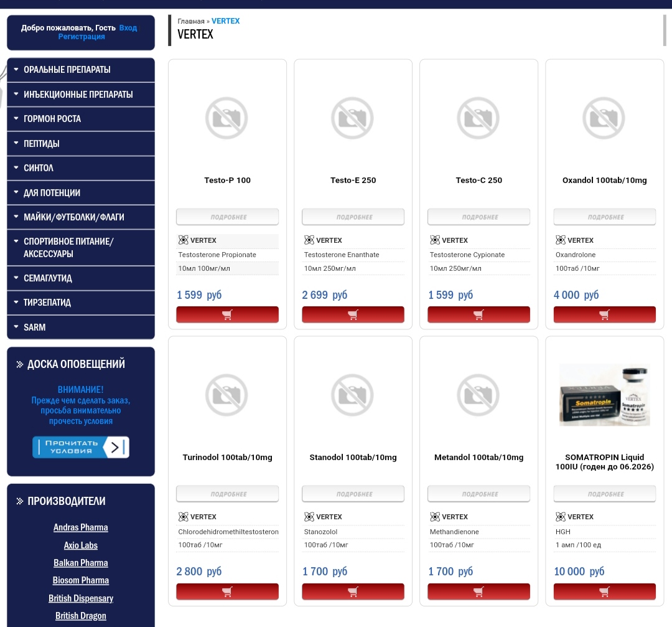Screen dimensions: 672x627
Task: Add Metandol 100tab/10mg to cart
Action: tap(478, 592)
